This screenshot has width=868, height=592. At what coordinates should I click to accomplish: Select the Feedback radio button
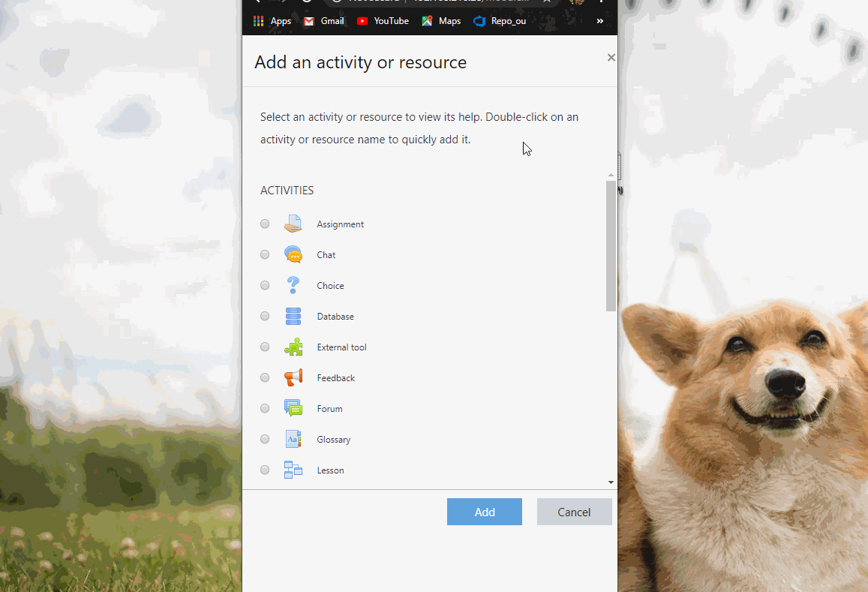coord(265,377)
